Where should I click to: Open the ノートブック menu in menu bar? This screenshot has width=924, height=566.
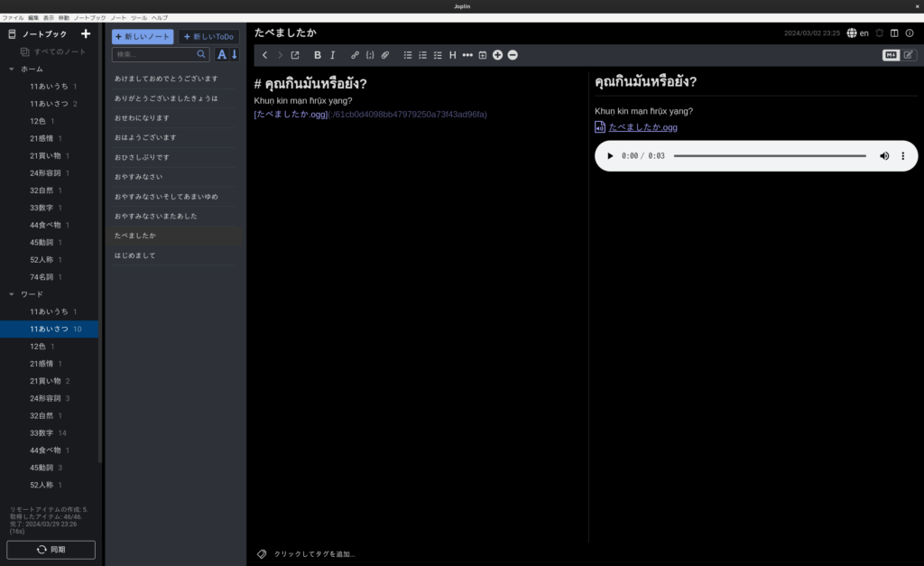[x=89, y=18]
